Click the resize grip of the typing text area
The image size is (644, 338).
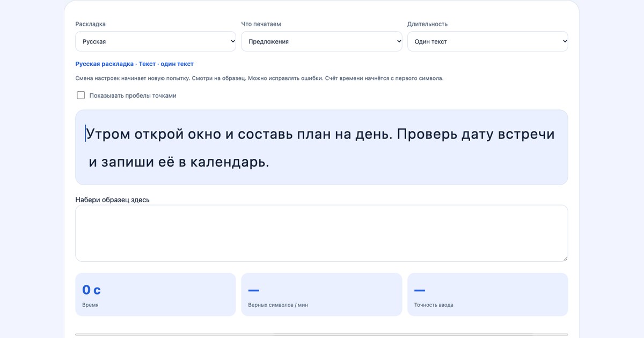click(564, 258)
